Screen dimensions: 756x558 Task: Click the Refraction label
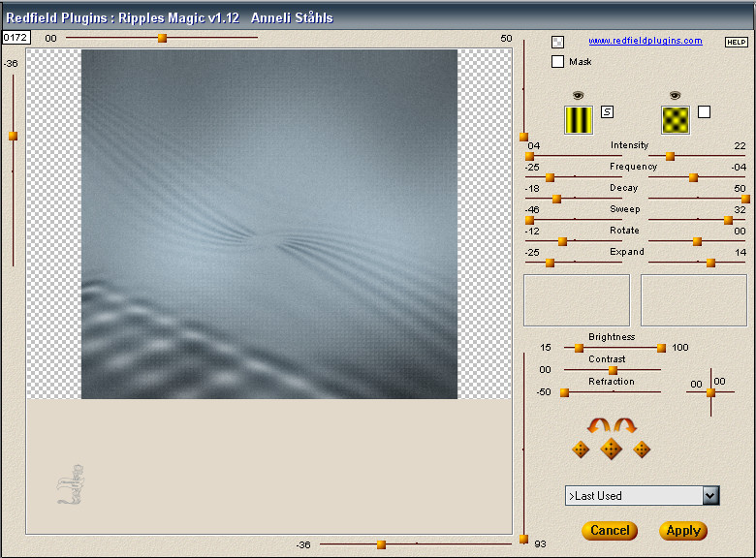tap(612, 381)
